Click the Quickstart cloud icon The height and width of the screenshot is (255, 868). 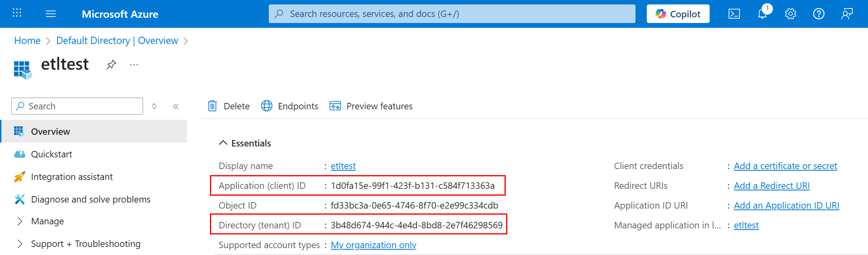(19, 154)
